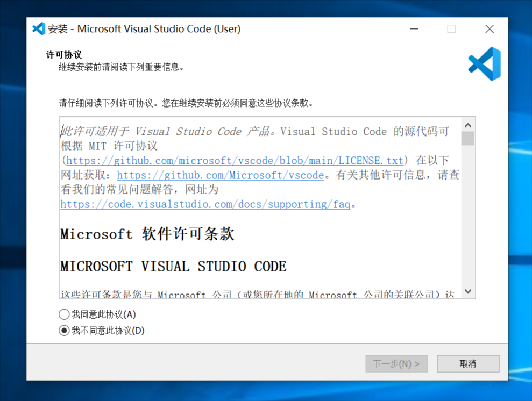Screen dimensions: 532x401
Task: Click the 取消 button
Action: (468, 364)
